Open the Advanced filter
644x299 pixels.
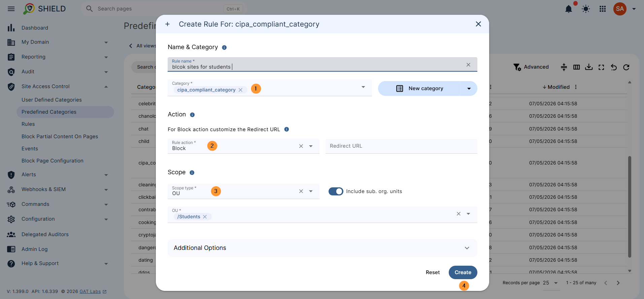point(531,67)
